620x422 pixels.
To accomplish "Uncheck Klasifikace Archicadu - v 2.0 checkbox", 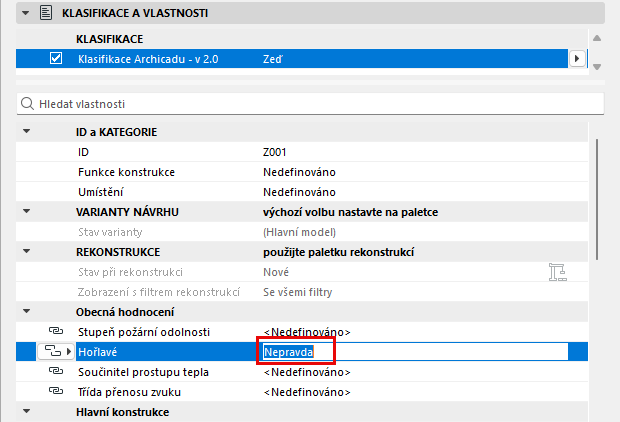I will (56, 59).
